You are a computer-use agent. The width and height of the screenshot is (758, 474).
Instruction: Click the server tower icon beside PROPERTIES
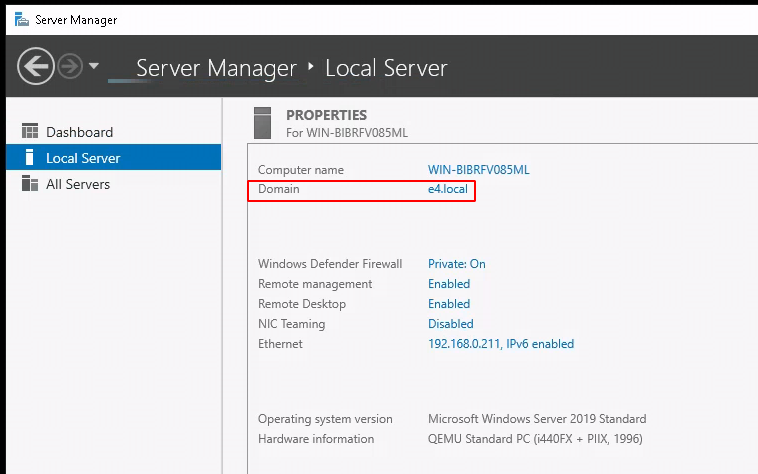click(x=262, y=123)
